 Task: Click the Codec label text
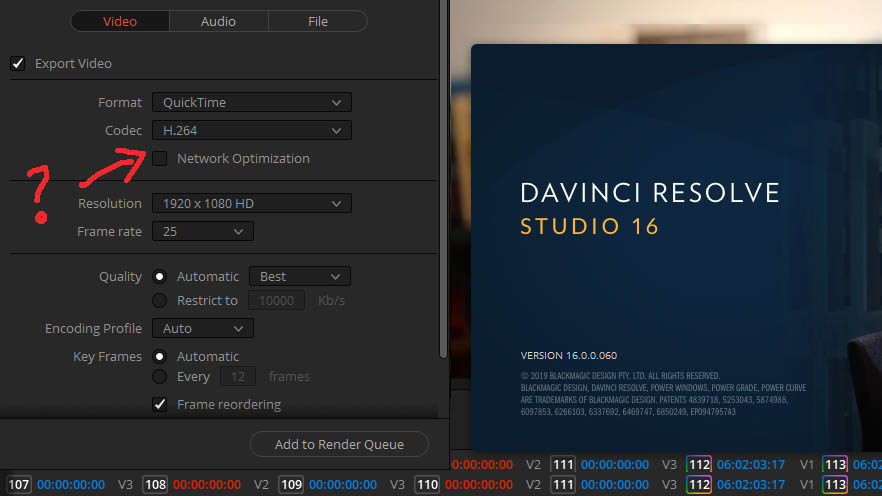click(x=123, y=130)
